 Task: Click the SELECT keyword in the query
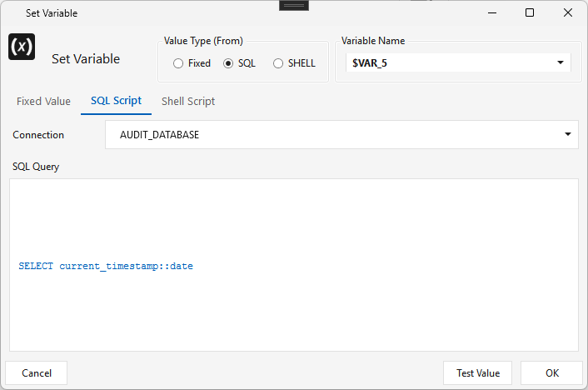36,266
